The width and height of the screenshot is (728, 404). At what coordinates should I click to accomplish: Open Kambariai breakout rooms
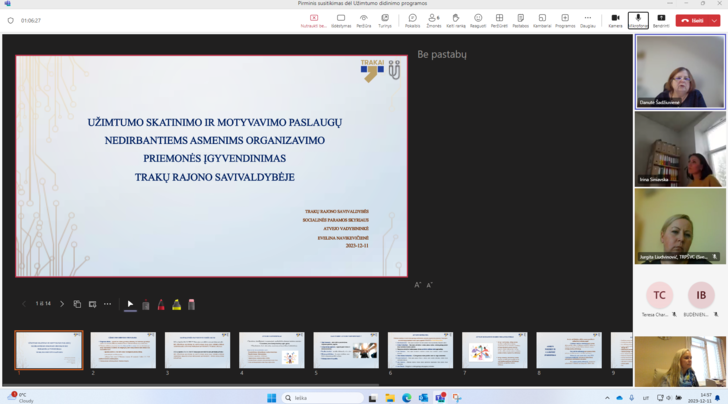pyautogui.click(x=542, y=20)
